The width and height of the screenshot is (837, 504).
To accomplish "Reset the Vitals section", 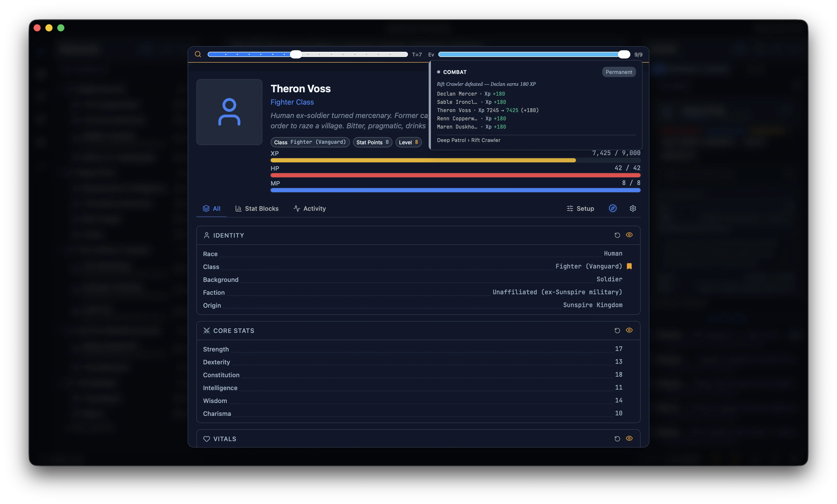I will pos(617,439).
